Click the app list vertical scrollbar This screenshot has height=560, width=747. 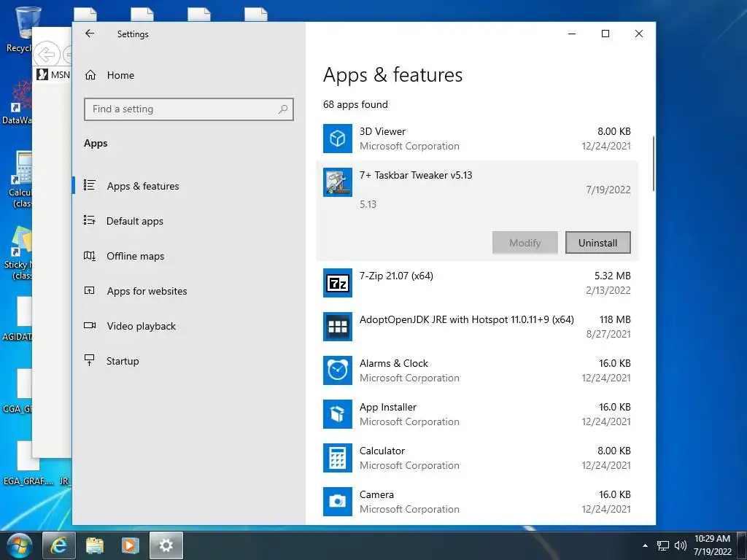(653, 164)
